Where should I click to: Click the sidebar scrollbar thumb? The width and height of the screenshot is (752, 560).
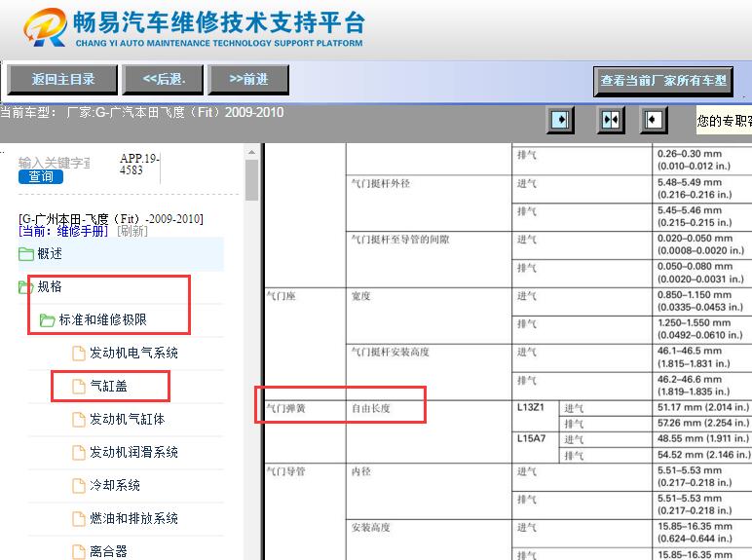tap(251, 180)
